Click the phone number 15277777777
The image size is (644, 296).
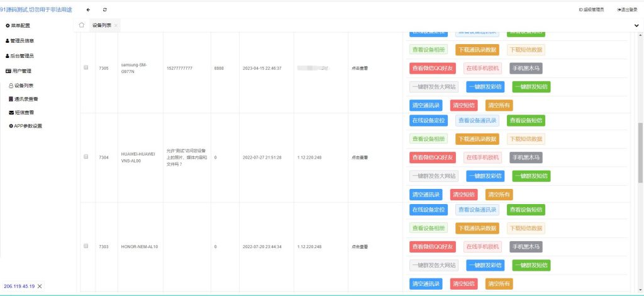click(179, 68)
